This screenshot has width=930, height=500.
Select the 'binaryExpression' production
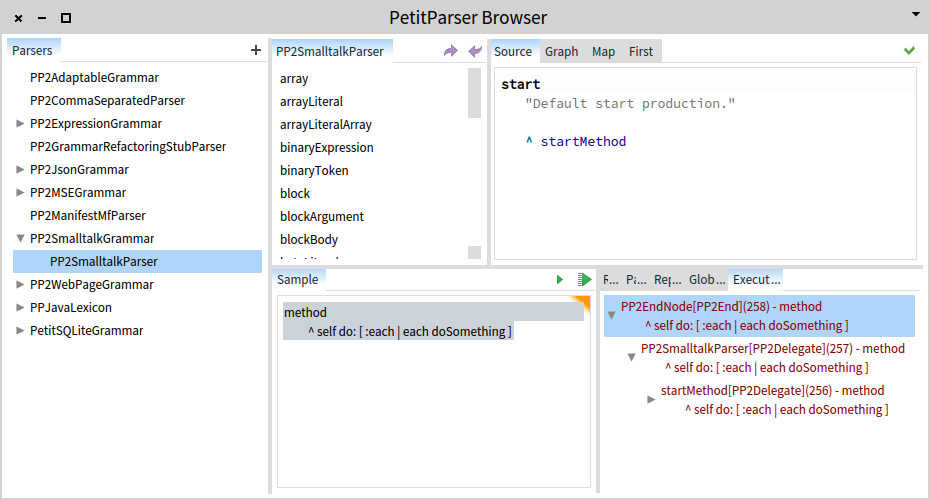click(x=327, y=148)
